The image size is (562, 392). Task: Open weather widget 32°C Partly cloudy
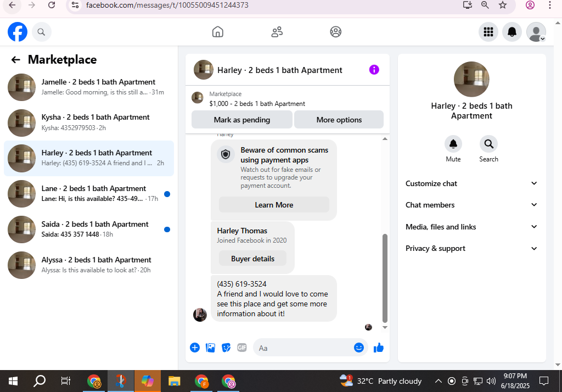point(381,381)
